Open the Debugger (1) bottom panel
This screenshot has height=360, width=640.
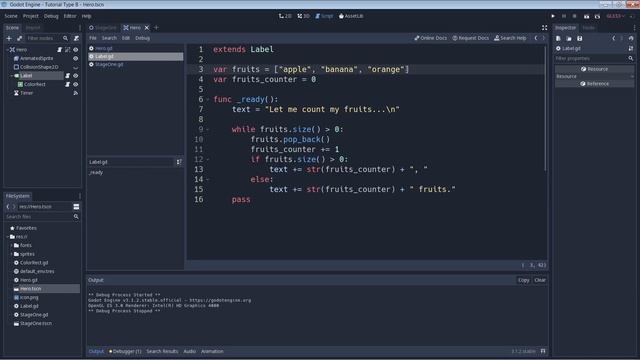[125, 351]
